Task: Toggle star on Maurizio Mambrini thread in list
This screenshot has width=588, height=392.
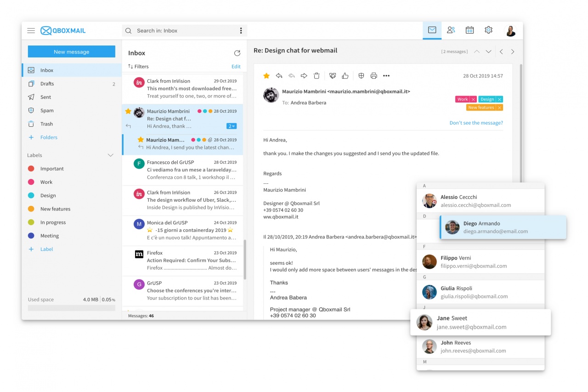Action: 128,111
